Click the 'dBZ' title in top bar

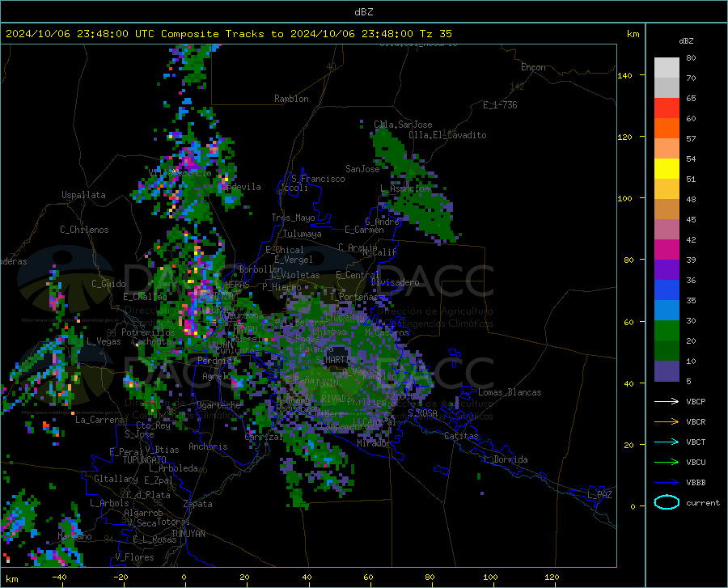click(x=363, y=12)
